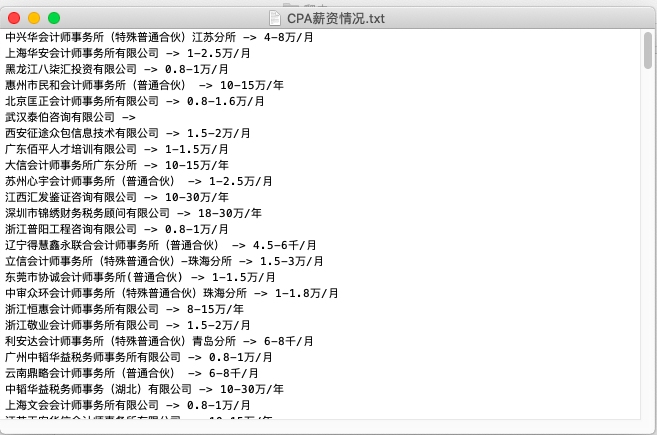The width and height of the screenshot is (657, 435).
Task: Click the line 中审众环会计师事务所 珠海分所
Action: 172,293
